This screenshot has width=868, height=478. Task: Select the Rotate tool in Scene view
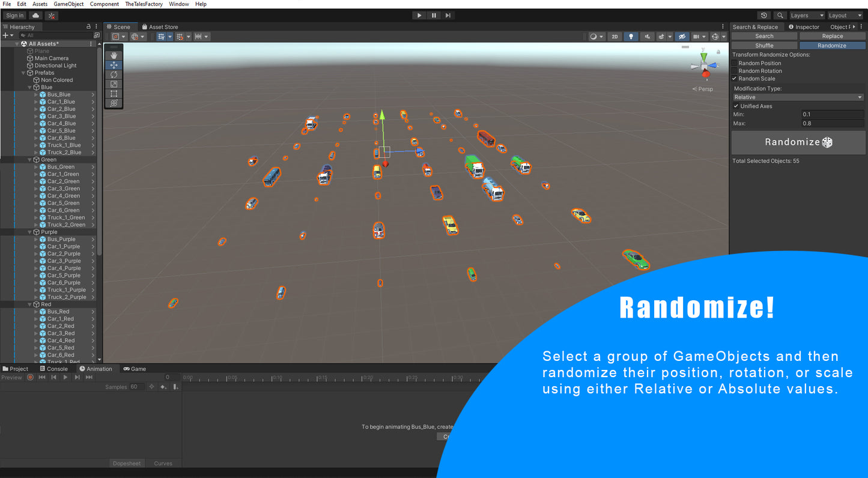114,74
